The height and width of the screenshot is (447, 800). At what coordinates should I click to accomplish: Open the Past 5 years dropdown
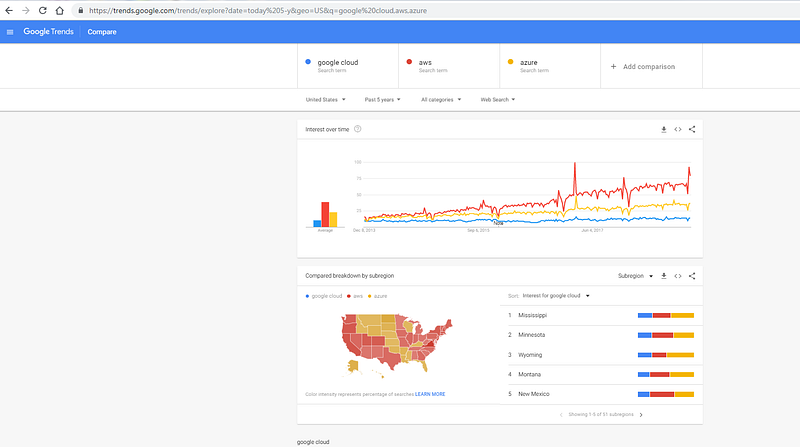(382, 100)
